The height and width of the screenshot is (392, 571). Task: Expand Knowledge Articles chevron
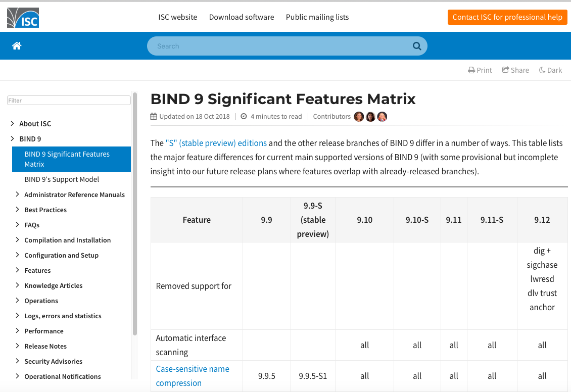pos(17,285)
